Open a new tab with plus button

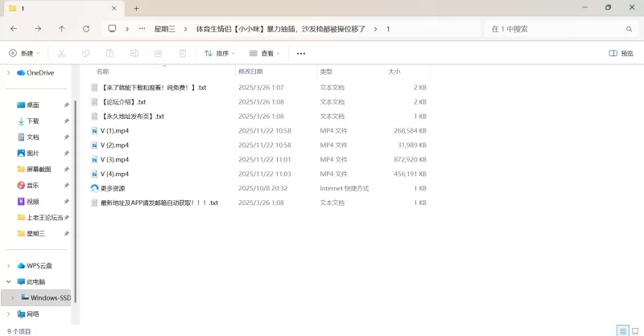[x=136, y=8]
